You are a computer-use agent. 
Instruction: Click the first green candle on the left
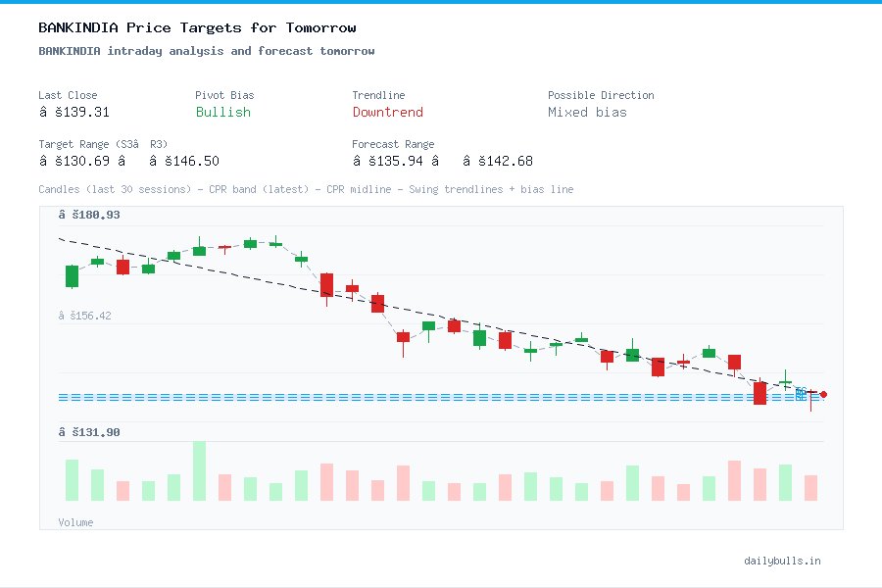point(71,276)
